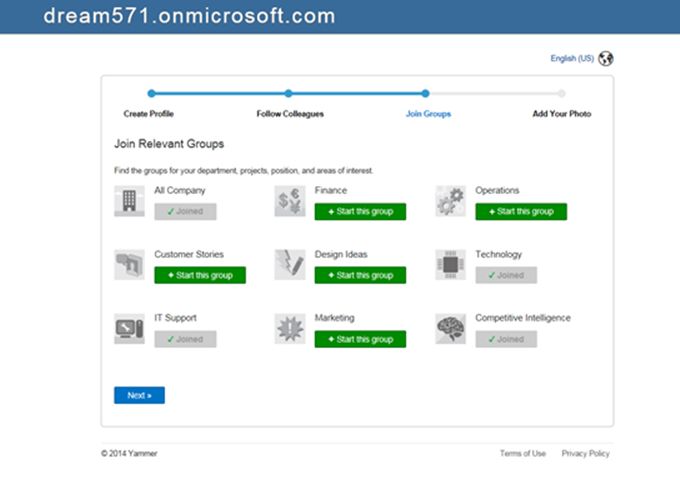Click the IT Support computer icon
Screen dimensions: 680x503
pos(129,329)
